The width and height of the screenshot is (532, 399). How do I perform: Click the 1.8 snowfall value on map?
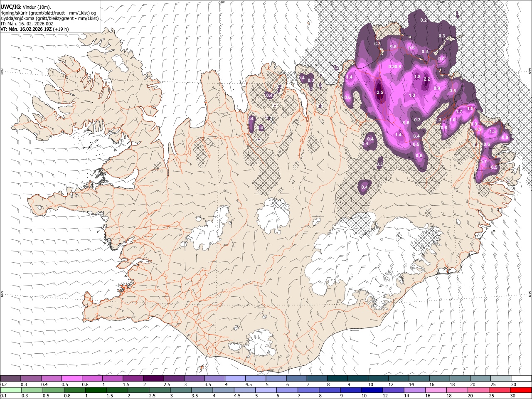tap(418, 77)
